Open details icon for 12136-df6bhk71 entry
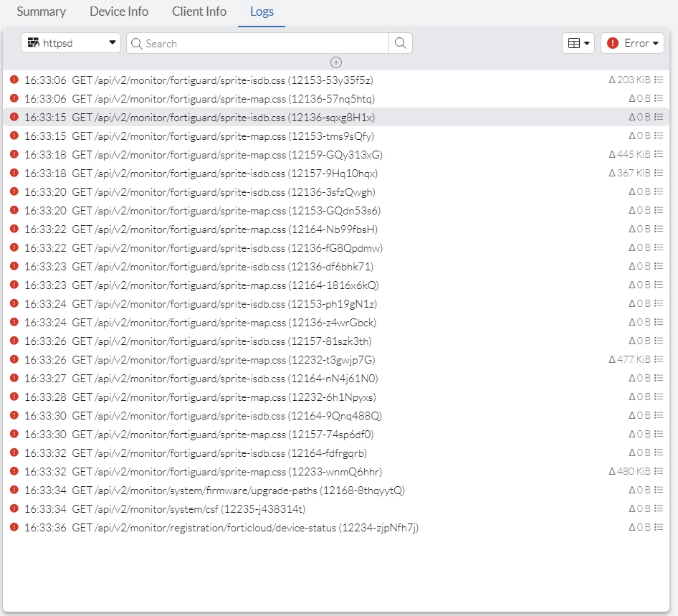Screen dimensions: 678x616 point(659,265)
